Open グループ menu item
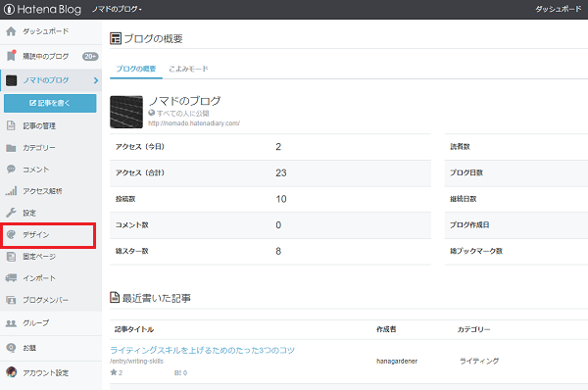The image size is (588, 390). [x=51, y=322]
